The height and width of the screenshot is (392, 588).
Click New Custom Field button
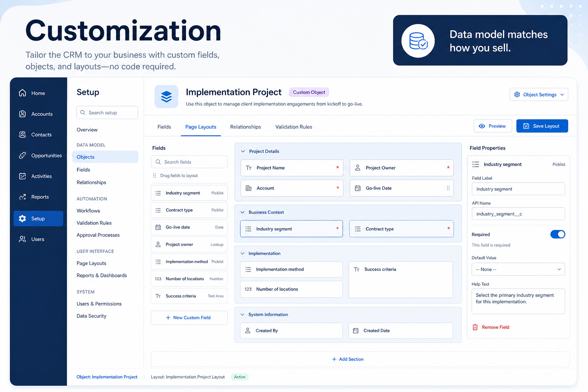coord(189,318)
